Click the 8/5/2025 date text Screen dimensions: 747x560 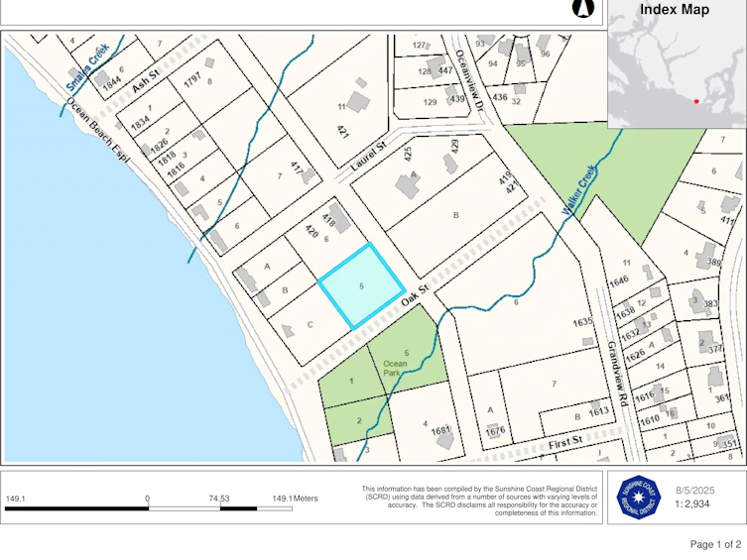pos(695,491)
